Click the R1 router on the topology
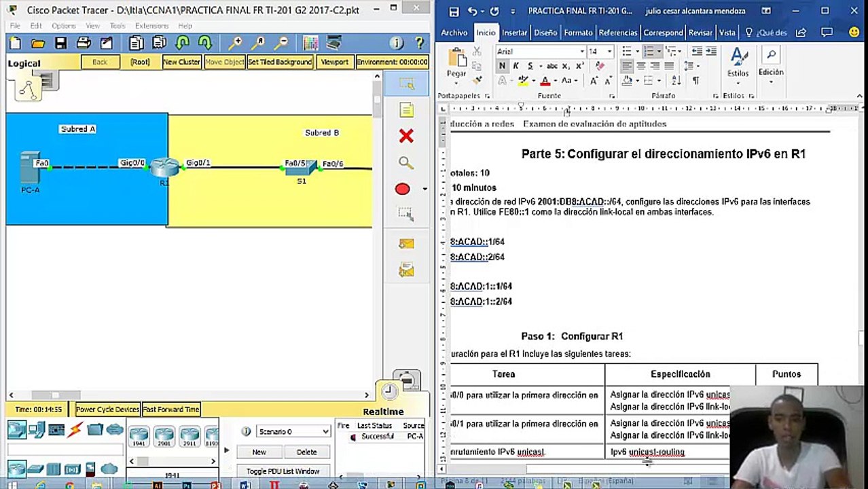The width and height of the screenshot is (868, 489). 164,167
